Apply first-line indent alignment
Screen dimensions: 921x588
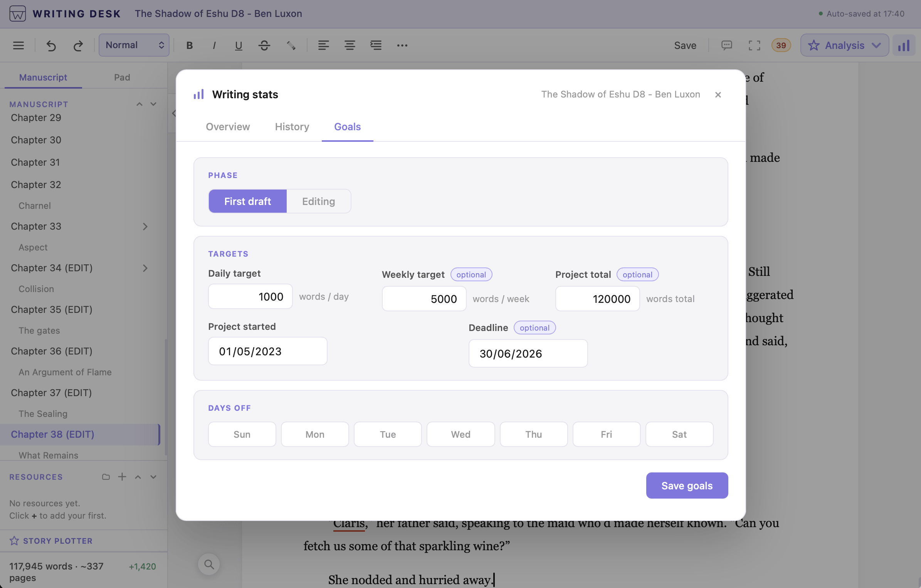[x=376, y=45]
